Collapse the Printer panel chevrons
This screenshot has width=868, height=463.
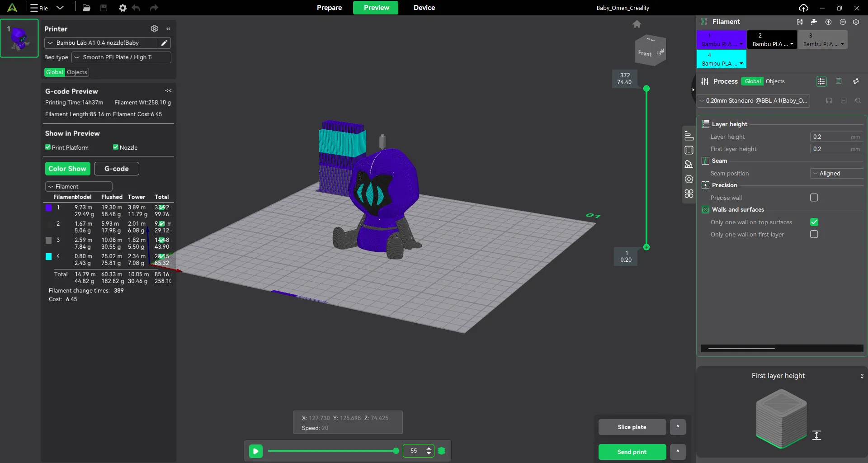click(169, 28)
